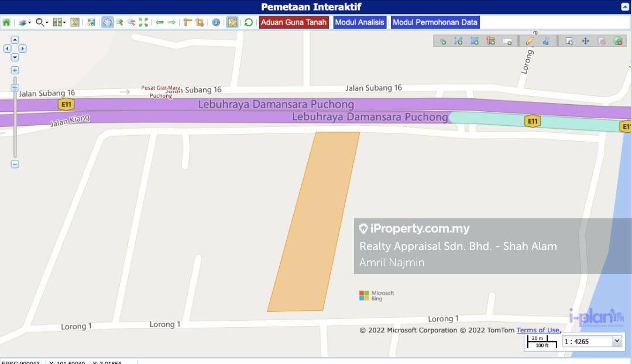Expand the search magnifier dropdown

click(x=42, y=22)
